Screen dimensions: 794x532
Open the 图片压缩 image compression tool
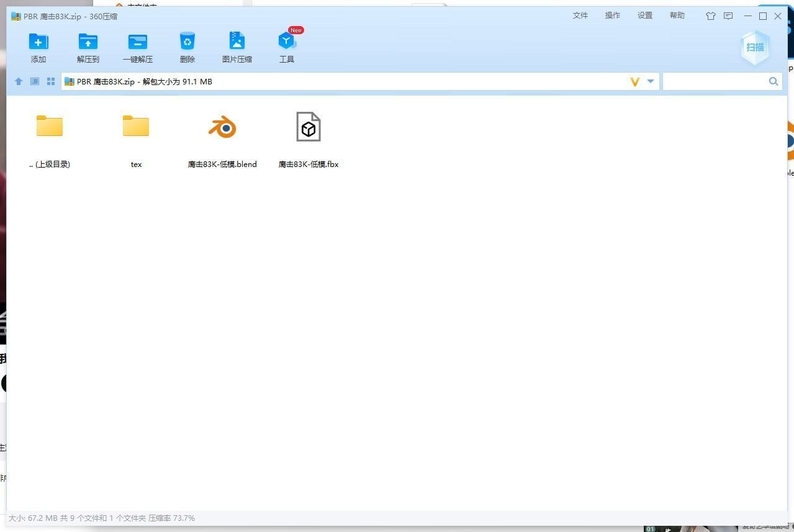point(237,42)
